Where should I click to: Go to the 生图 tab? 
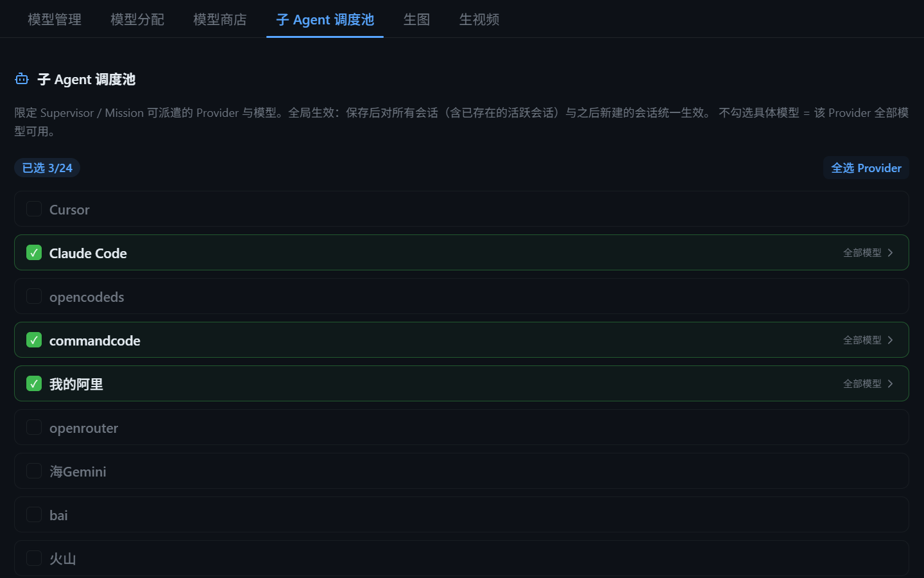tap(416, 19)
